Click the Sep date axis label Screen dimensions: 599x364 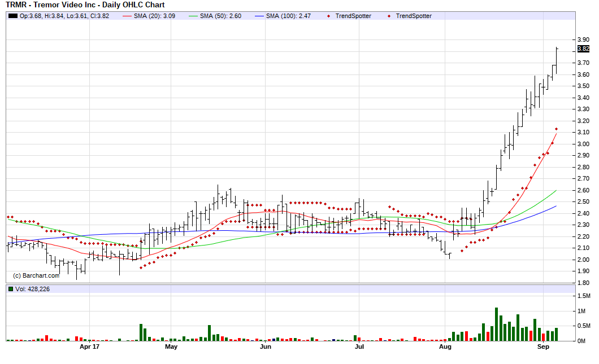click(x=543, y=347)
